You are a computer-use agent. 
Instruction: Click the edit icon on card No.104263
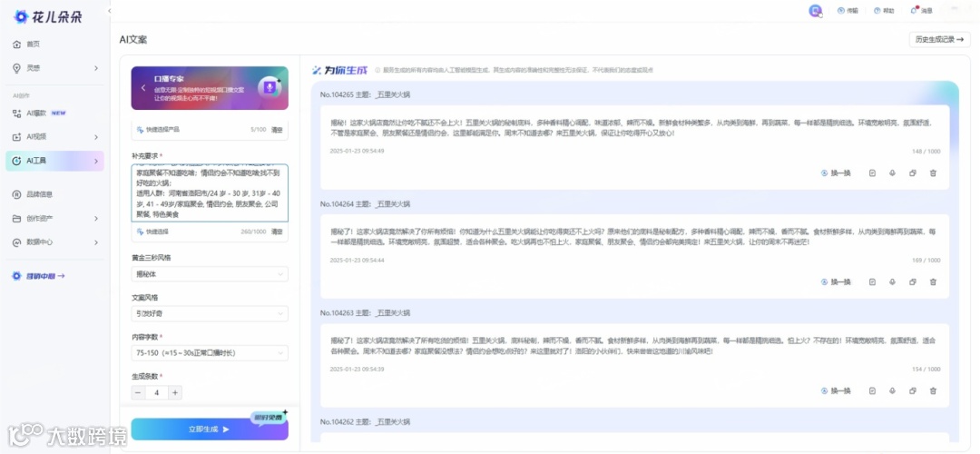pos(872,390)
